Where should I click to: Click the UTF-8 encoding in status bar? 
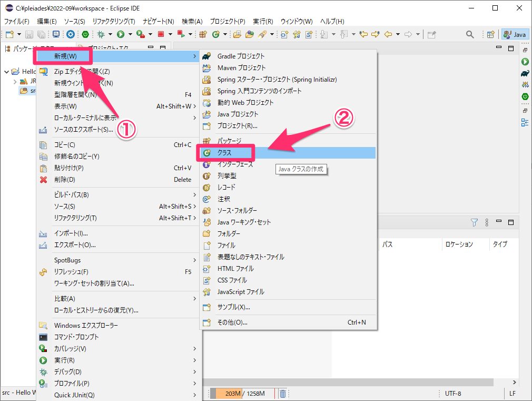point(453,394)
